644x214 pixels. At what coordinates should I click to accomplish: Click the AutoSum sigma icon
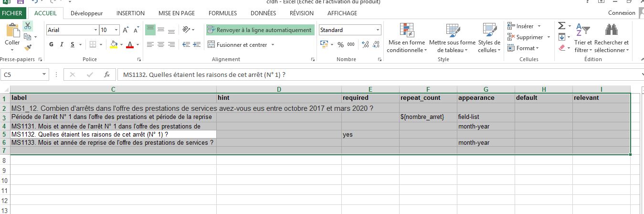(562, 26)
